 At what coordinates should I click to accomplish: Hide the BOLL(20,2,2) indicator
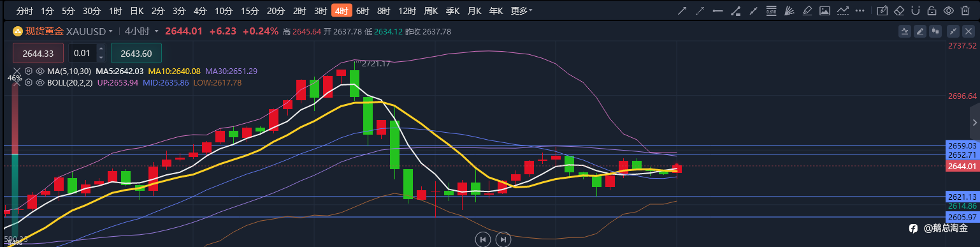pos(40,82)
